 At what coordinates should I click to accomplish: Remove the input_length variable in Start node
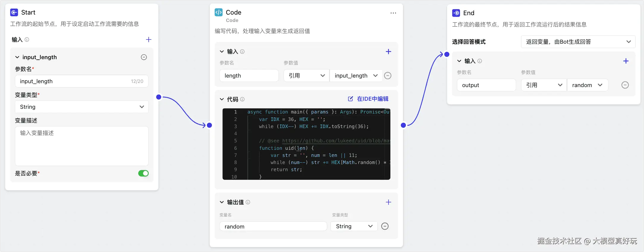click(x=144, y=57)
